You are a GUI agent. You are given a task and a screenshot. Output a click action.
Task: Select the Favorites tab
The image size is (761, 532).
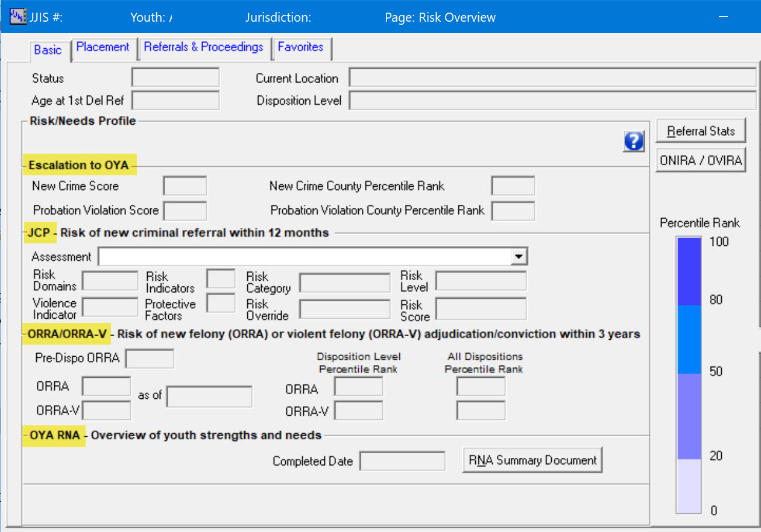tap(300, 48)
